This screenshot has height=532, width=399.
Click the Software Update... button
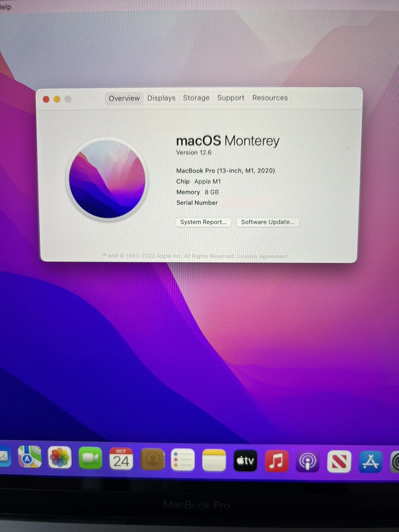click(268, 222)
